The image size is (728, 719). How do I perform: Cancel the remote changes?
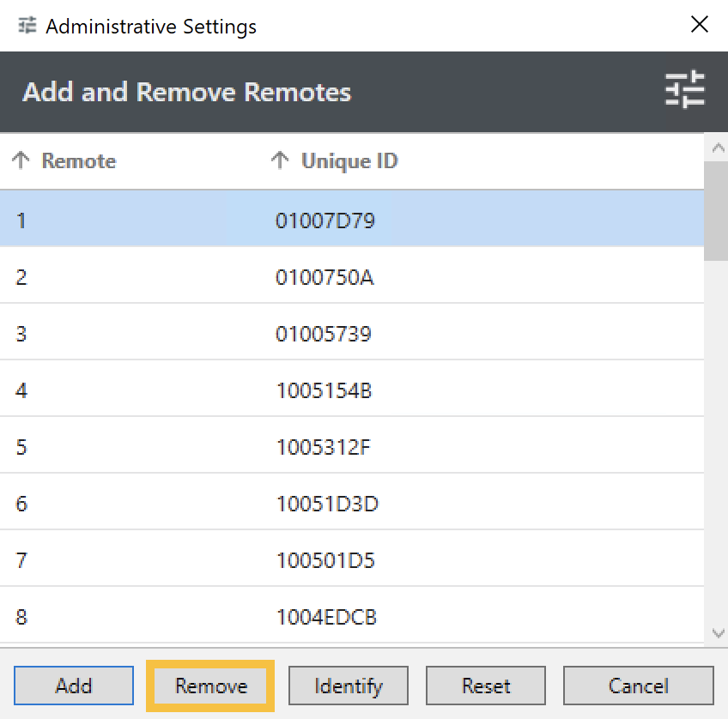click(x=638, y=686)
